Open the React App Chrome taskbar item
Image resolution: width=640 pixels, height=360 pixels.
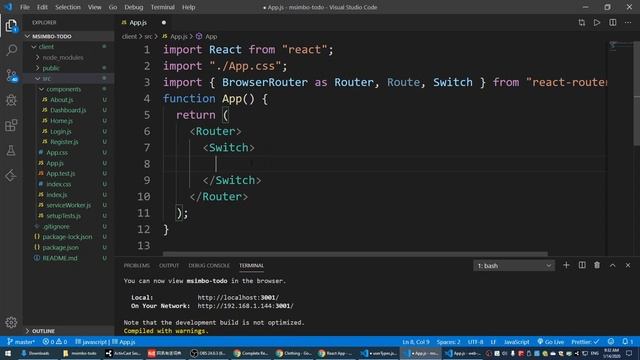[x=336, y=353]
